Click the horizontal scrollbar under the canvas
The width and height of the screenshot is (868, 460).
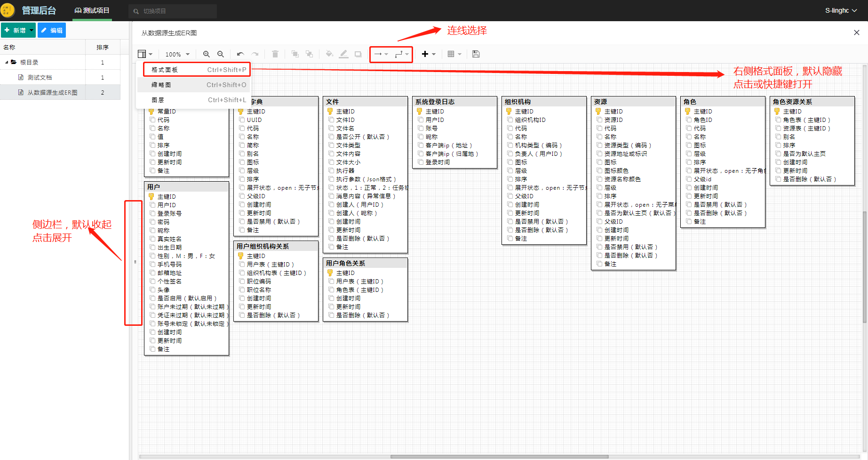pyautogui.click(x=499, y=456)
